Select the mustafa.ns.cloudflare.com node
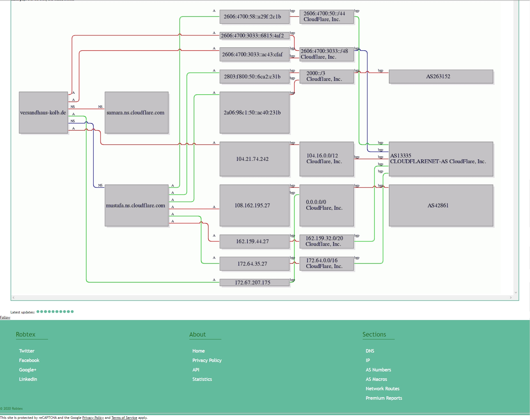530x420 pixels. [x=136, y=205]
